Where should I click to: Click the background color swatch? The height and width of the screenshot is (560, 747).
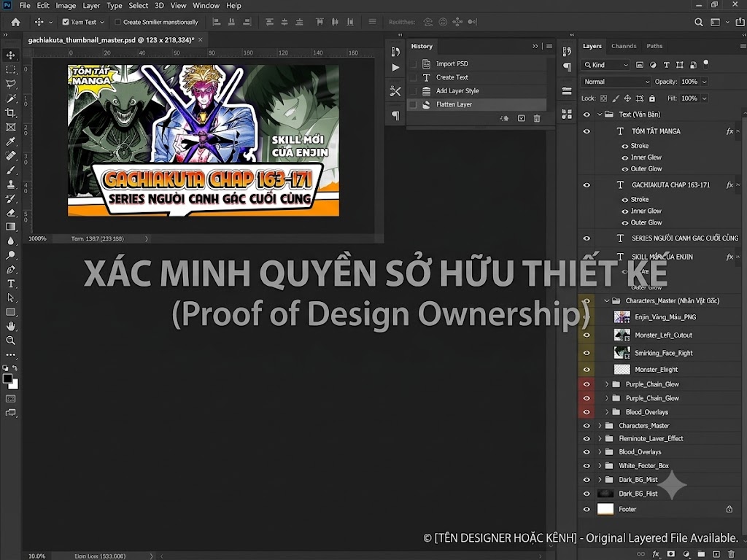click(x=15, y=385)
